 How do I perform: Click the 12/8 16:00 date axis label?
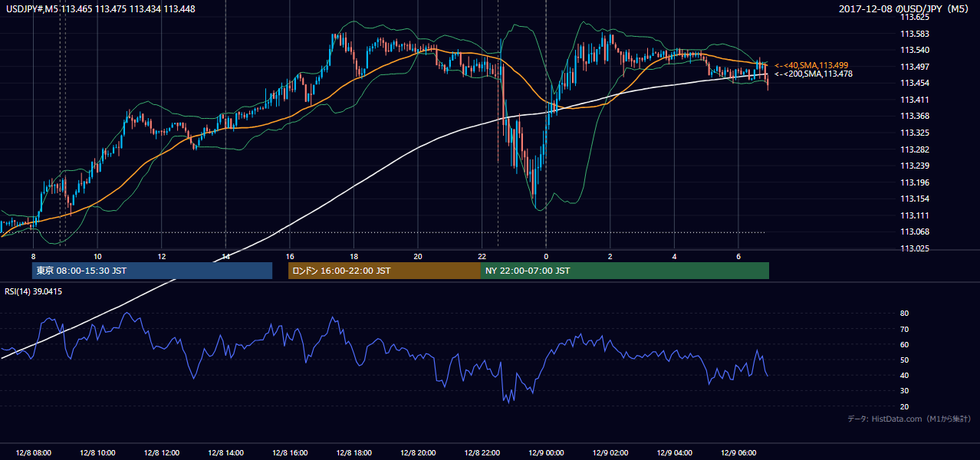pos(289,453)
